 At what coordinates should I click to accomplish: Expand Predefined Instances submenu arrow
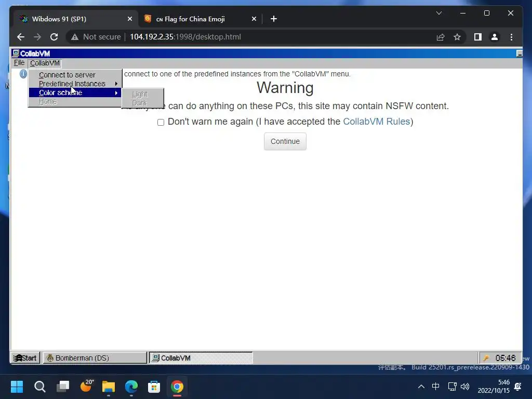pyautogui.click(x=116, y=84)
